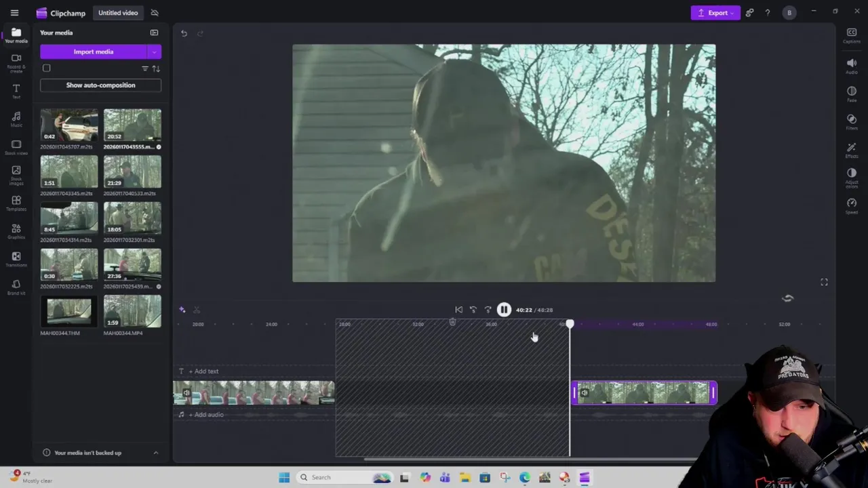Image resolution: width=868 pixels, height=488 pixels.
Task: Open the hamburger main menu
Action: pyautogui.click(x=14, y=13)
